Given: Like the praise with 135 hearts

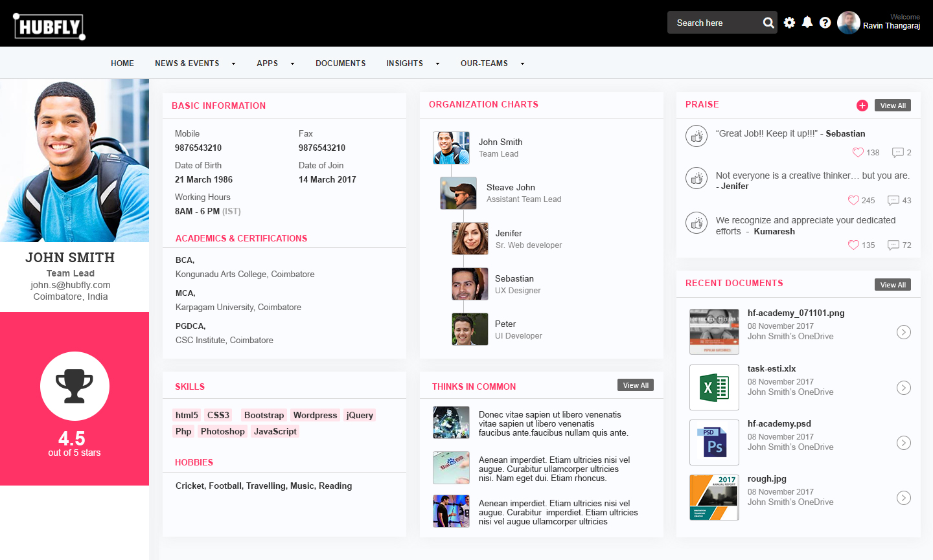Looking at the screenshot, I should [853, 245].
